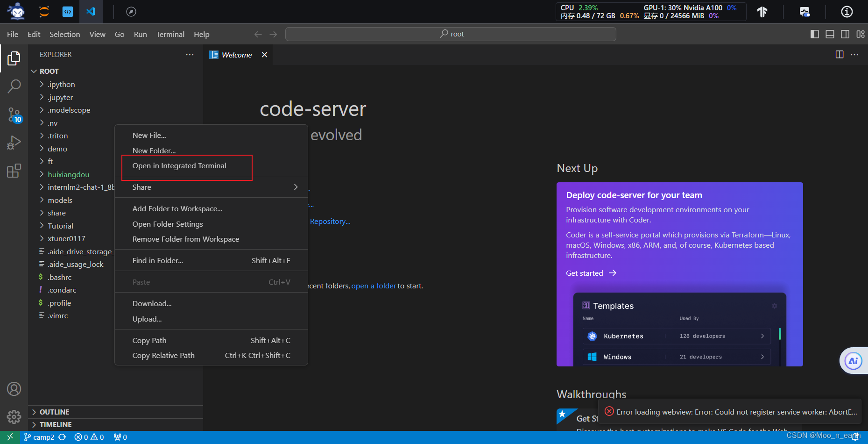This screenshot has height=444, width=868.
Task: Open Source Control view with 10 badge
Action: point(14,115)
